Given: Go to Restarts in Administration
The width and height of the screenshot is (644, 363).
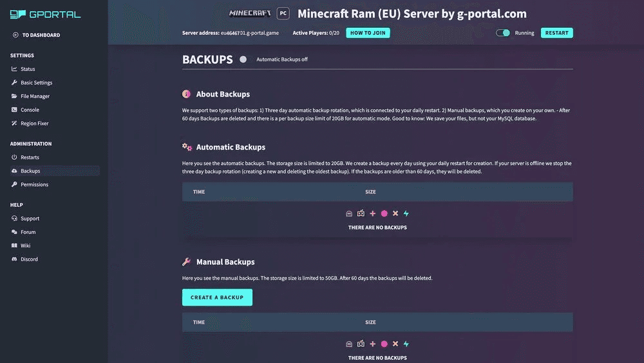Looking at the screenshot, I should [30, 157].
